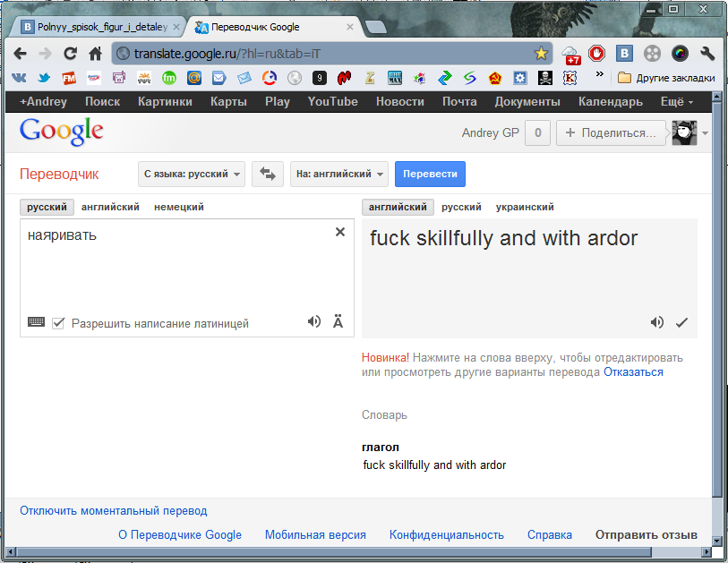
Task: Open the blue @ mail bookmark
Action: click(x=194, y=78)
